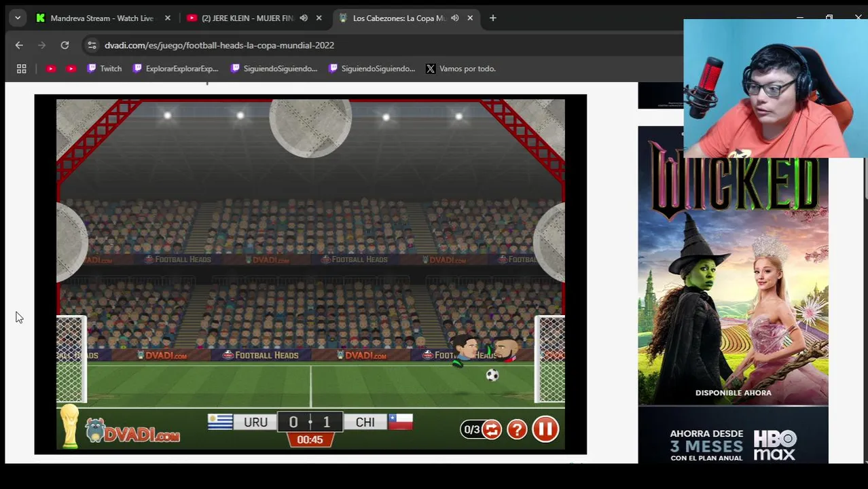Click the World Cup trophy icon

(69, 427)
